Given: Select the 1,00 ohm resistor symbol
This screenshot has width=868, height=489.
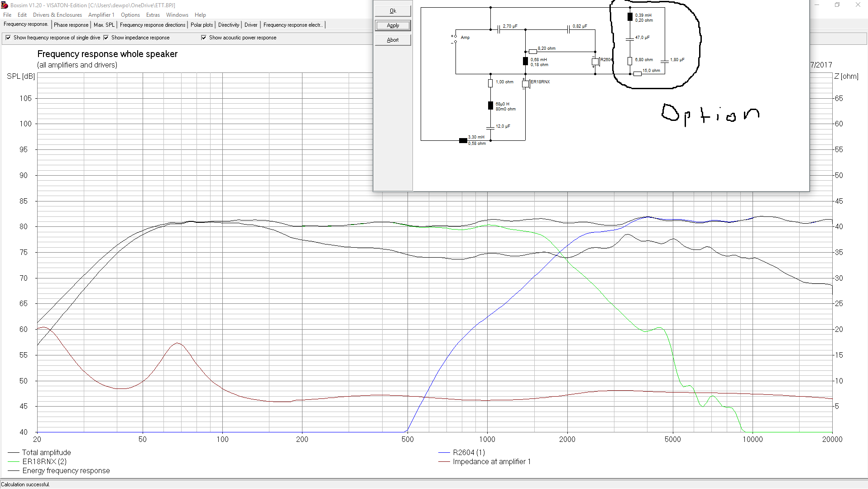Looking at the screenshot, I should pos(490,83).
